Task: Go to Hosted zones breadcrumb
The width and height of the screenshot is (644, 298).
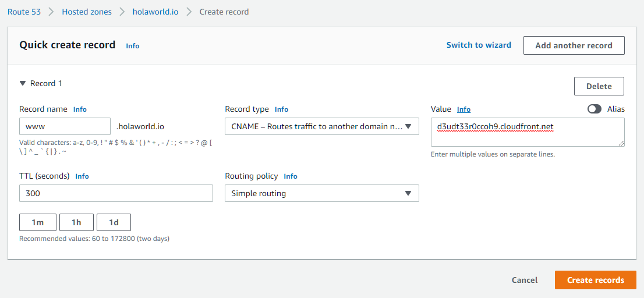Action: point(87,12)
